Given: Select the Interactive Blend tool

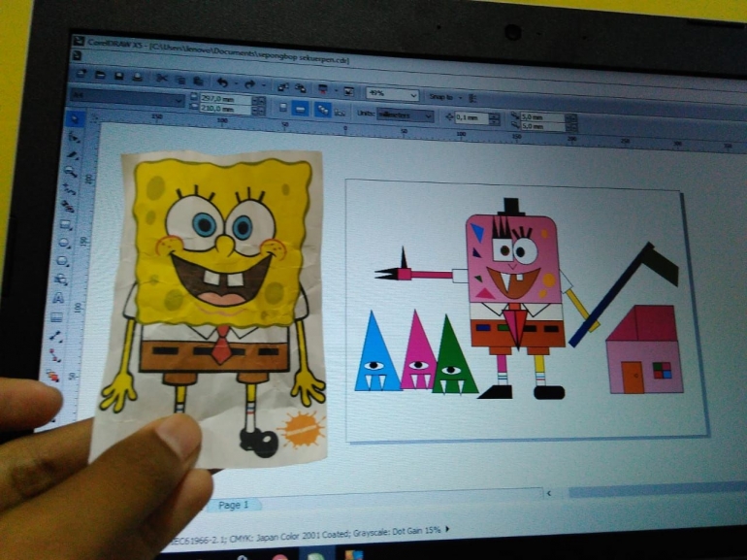Looking at the screenshot, I should tap(52, 376).
